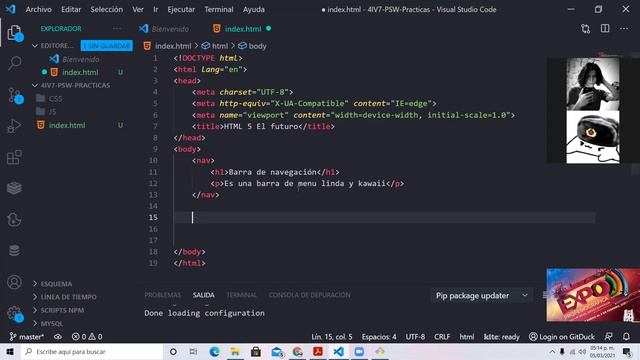Change UTF-8 encoding in status bar
This screenshot has width=640, height=360.
tap(415, 337)
